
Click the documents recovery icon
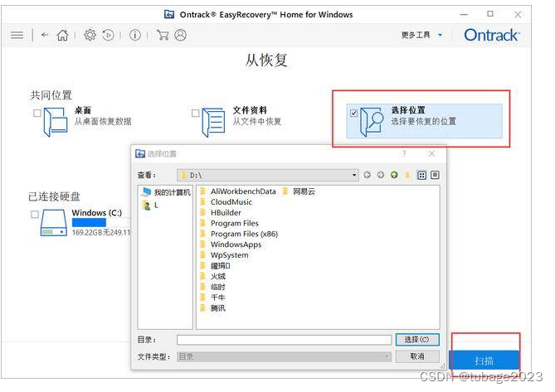pos(213,122)
